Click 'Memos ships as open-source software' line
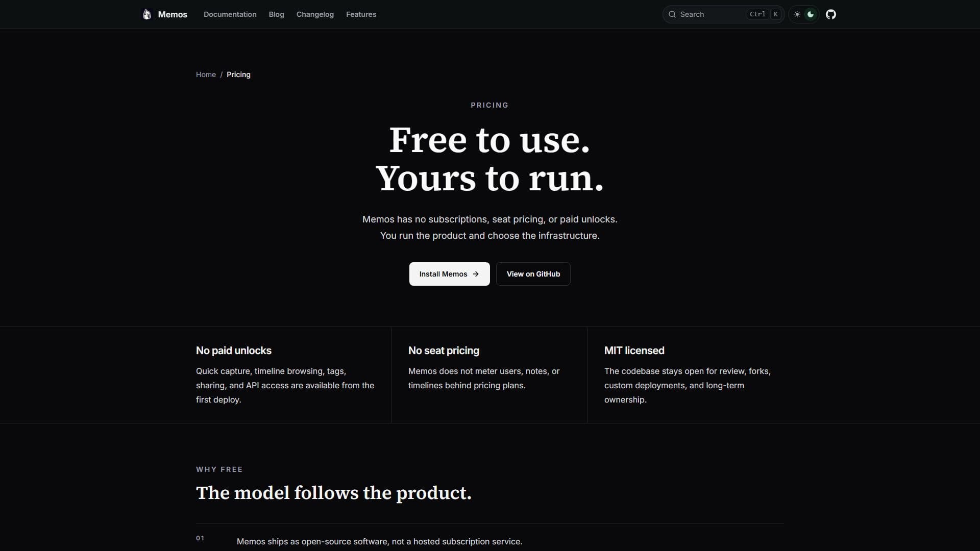This screenshot has width=980, height=551. [379, 541]
